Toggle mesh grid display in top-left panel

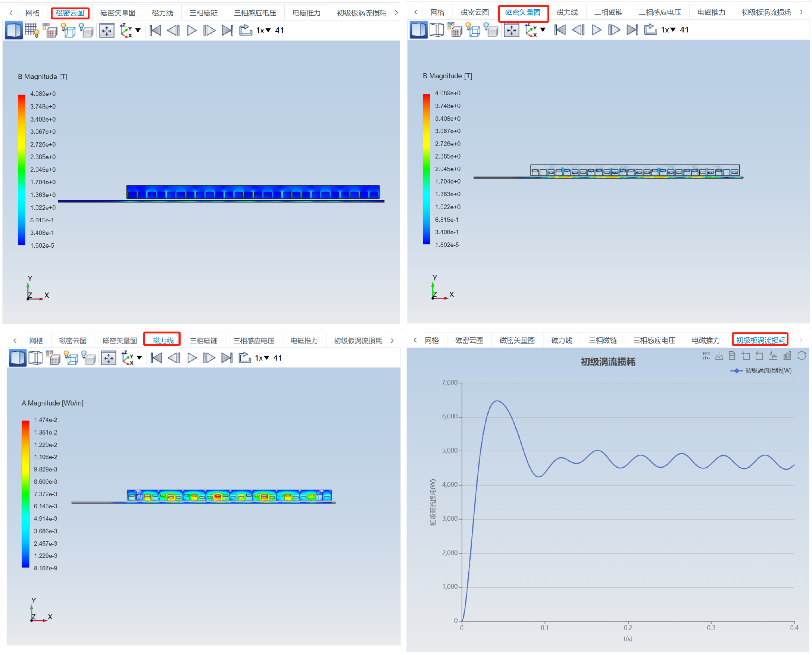coord(32,30)
